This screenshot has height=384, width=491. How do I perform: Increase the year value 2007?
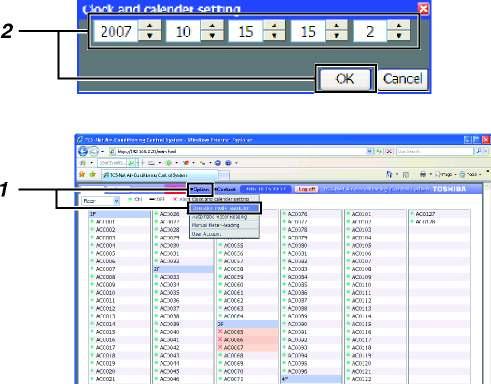(149, 26)
